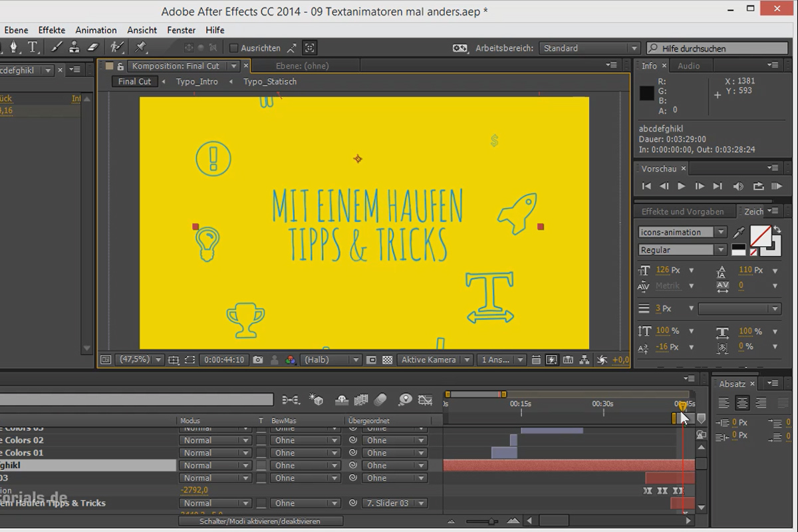The width and height of the screenshot is (798, 532).
Task: Toggle transparency grid in viewer
Action: (x=388, y=360)
